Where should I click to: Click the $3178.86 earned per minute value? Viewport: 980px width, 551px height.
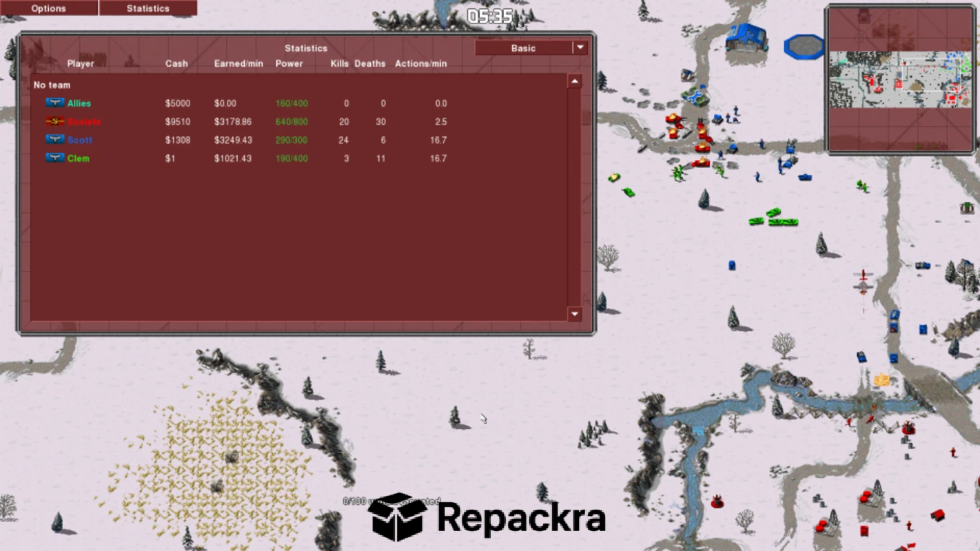click(233, 122)
